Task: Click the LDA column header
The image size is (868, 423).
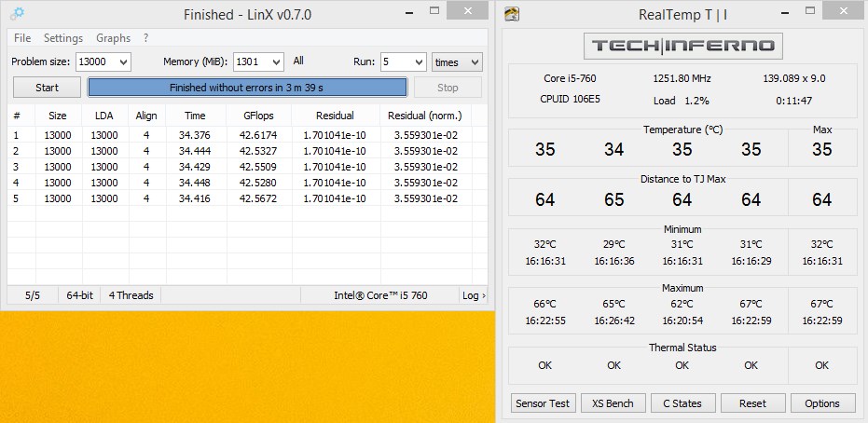Action: [104, 116]
